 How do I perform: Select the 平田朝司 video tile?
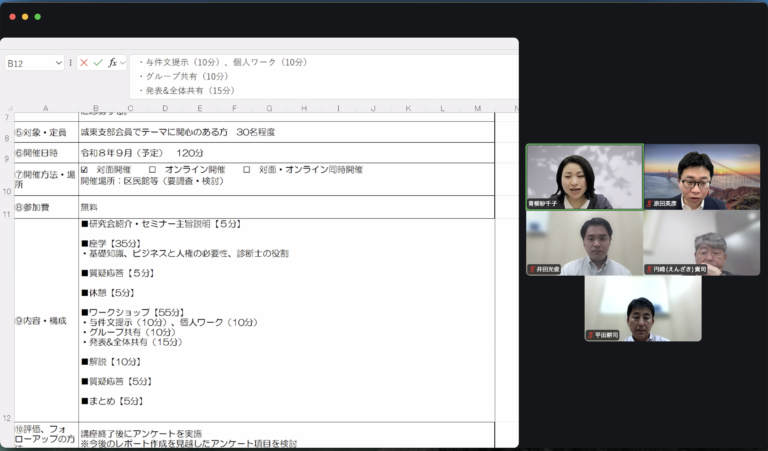pyautogui.click(x=643, y=309)
